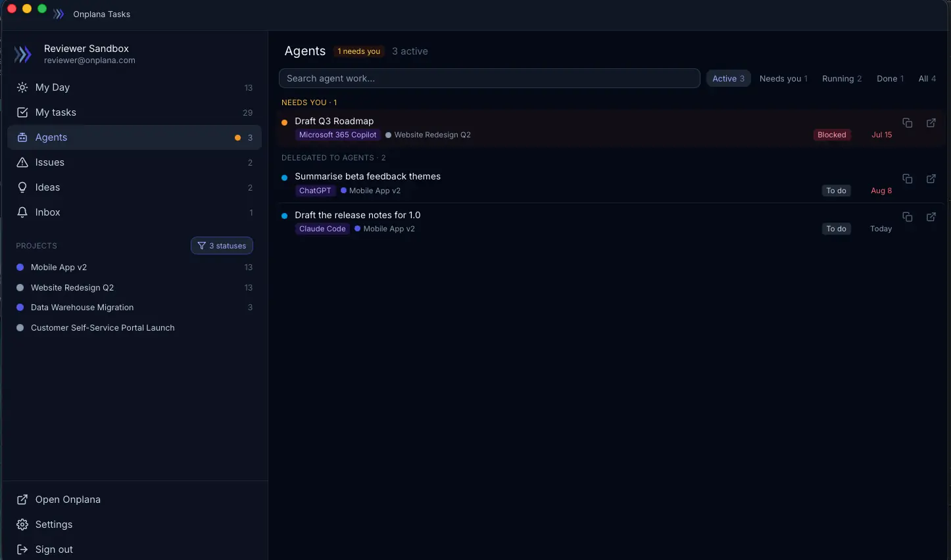
Task: Click the Jul 15 due date
Action: pyautogui.click(x=881, y=135)
